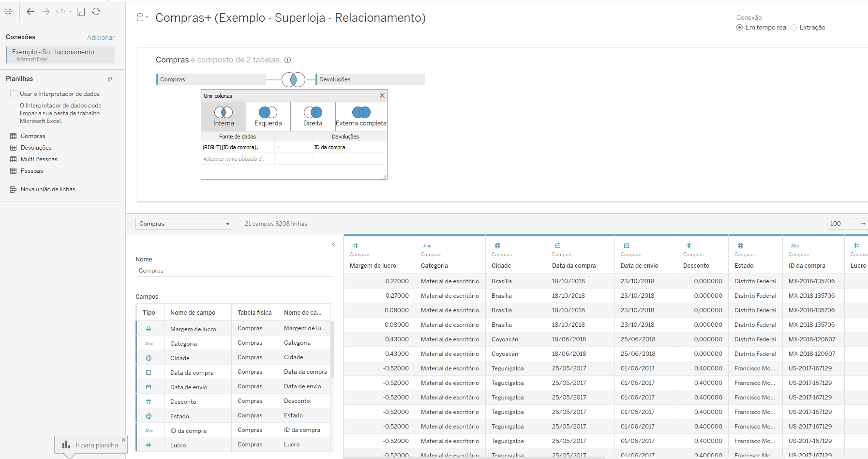This screenshot has width=868, height=459.
Task: Select the Multi Pessoas sheet
Action: (39, 159)
